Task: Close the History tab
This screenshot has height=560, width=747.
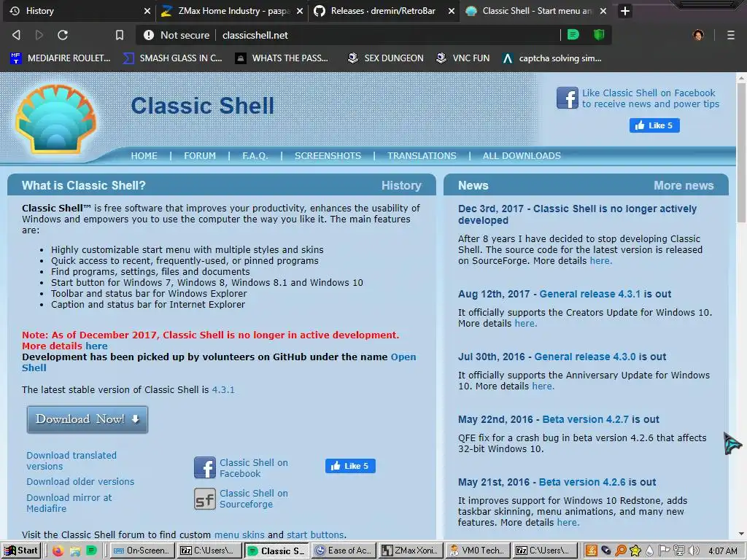Action: pyautogui.click(x=147, y=11)
